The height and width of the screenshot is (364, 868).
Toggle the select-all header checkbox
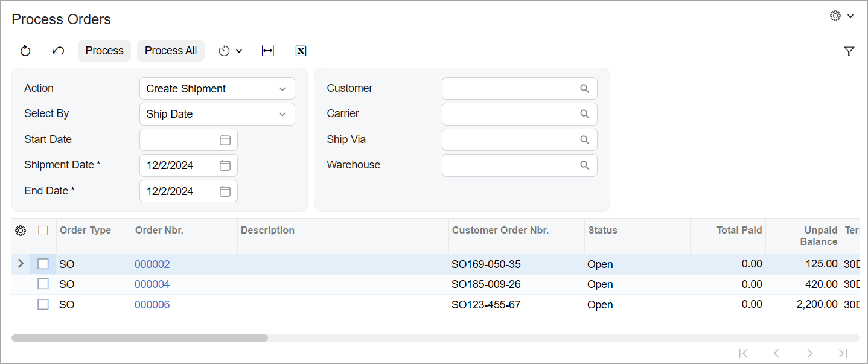click(43, 231)
